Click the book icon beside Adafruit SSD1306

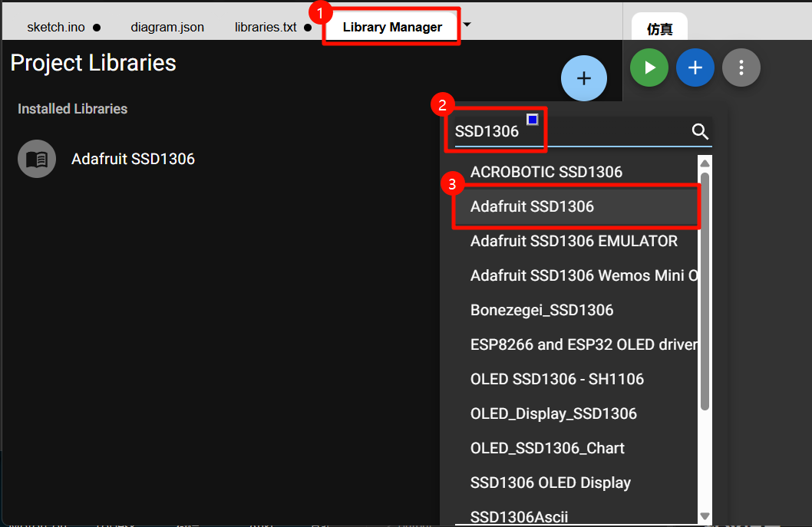pos(37,159)
